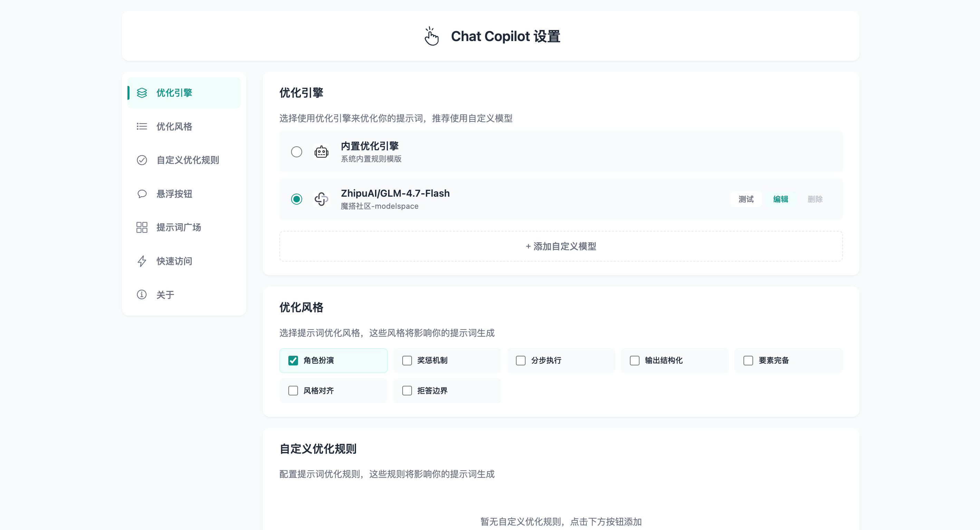Click the info icon beside 关于

142,294
